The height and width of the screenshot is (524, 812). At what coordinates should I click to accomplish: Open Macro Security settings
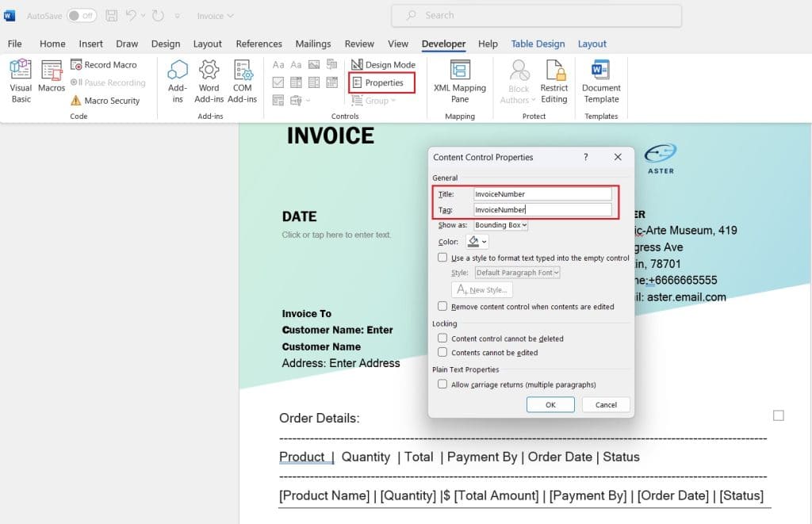105,101
